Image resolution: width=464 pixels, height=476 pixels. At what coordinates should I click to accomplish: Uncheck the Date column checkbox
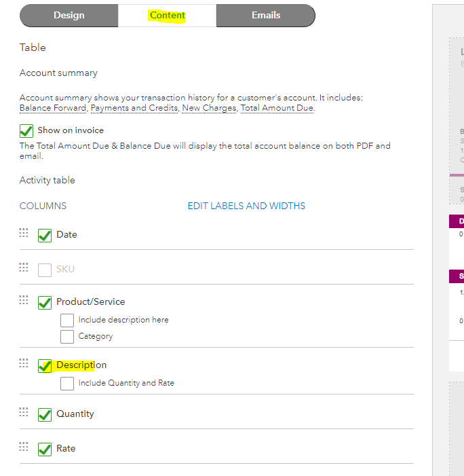click(45, 235)
